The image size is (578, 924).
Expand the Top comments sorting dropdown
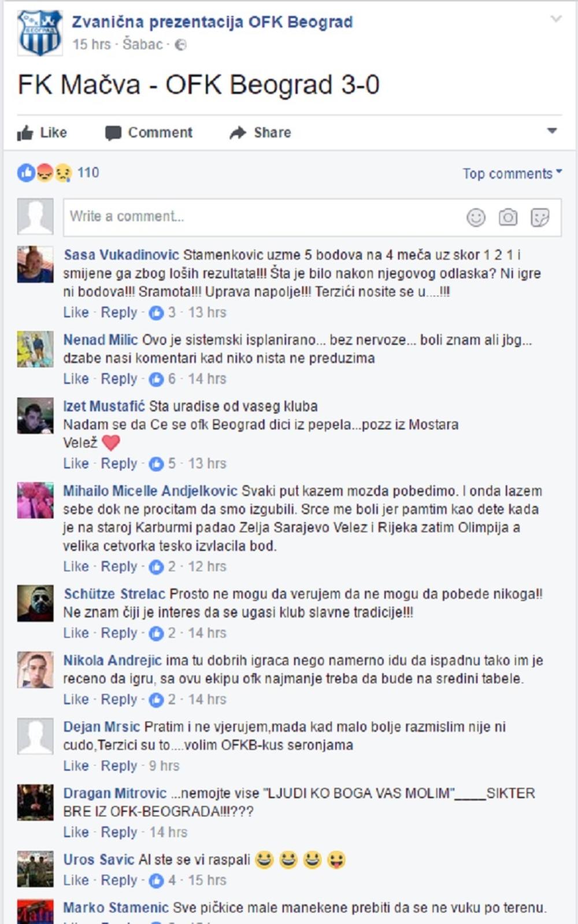click(512, 173)
